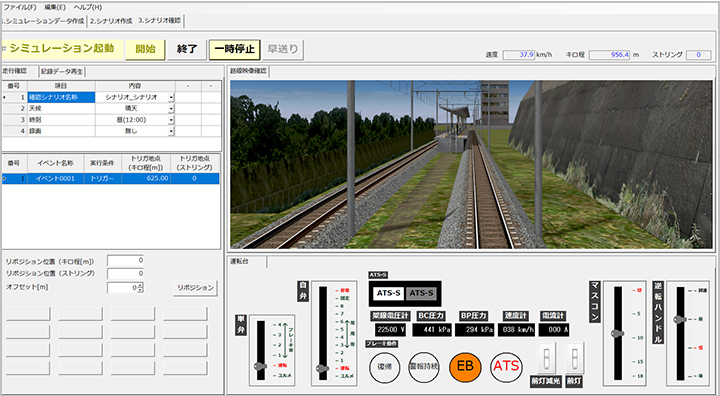Open the ファイル(F) menu

point(20,7)
